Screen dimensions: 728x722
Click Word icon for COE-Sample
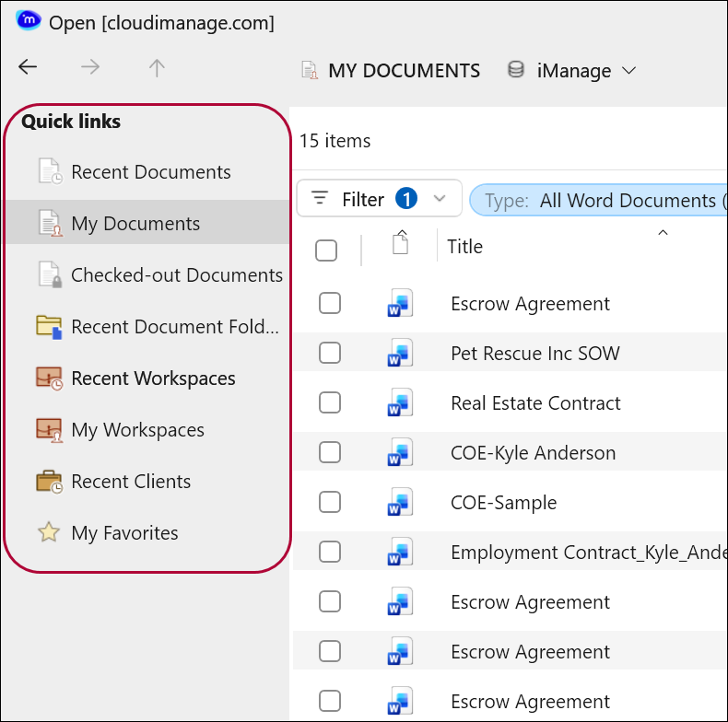click(x=400, y=502)
